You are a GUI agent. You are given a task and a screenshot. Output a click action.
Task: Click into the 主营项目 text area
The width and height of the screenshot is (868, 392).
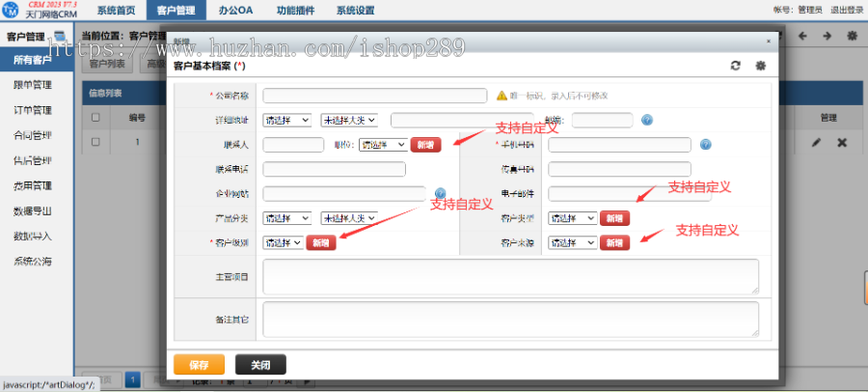[510, 276]
